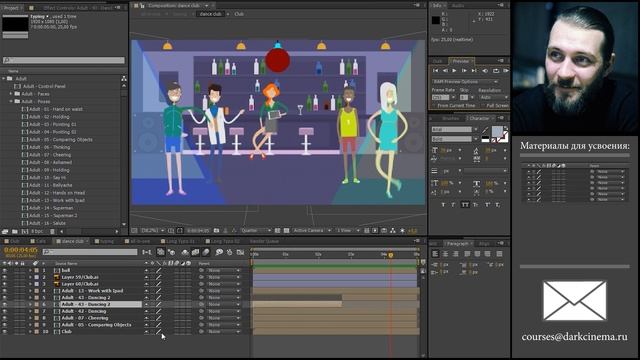This screenshot has width=640, height=360.
Task: Switch to the Long Typo 02 timeline tab
Action: (224, 241)
